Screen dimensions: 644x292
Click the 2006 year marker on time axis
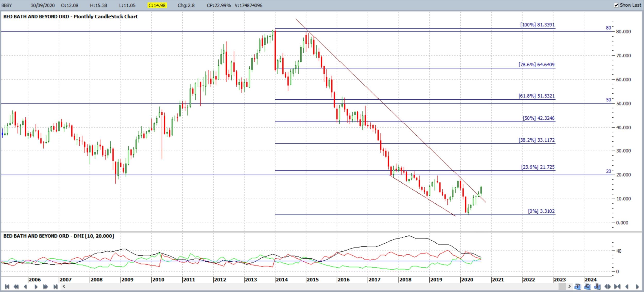point(35,280)
